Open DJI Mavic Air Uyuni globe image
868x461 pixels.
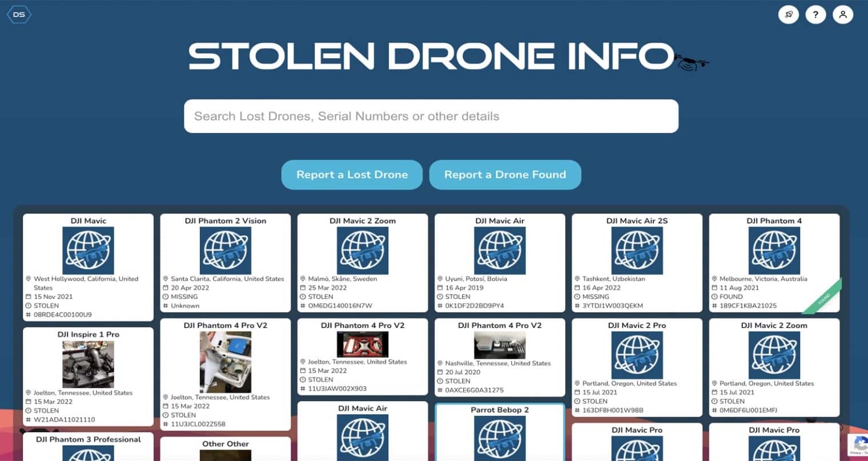500,250
